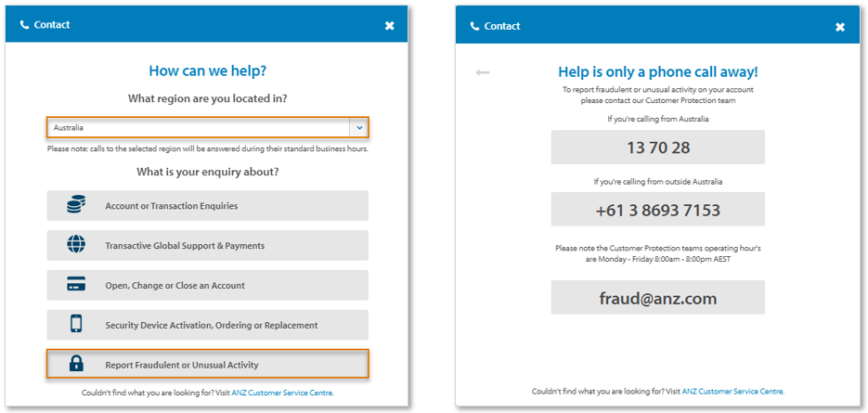Click the phone icon in left Contact header
Viewport: 868px width, 413px height.
[24, 25]
